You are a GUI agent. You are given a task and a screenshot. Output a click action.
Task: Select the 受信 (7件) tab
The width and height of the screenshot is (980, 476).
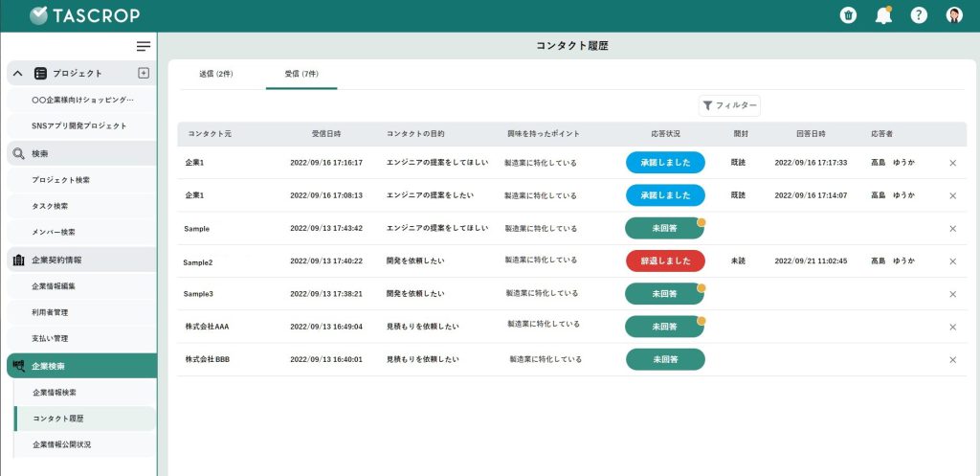301,74
